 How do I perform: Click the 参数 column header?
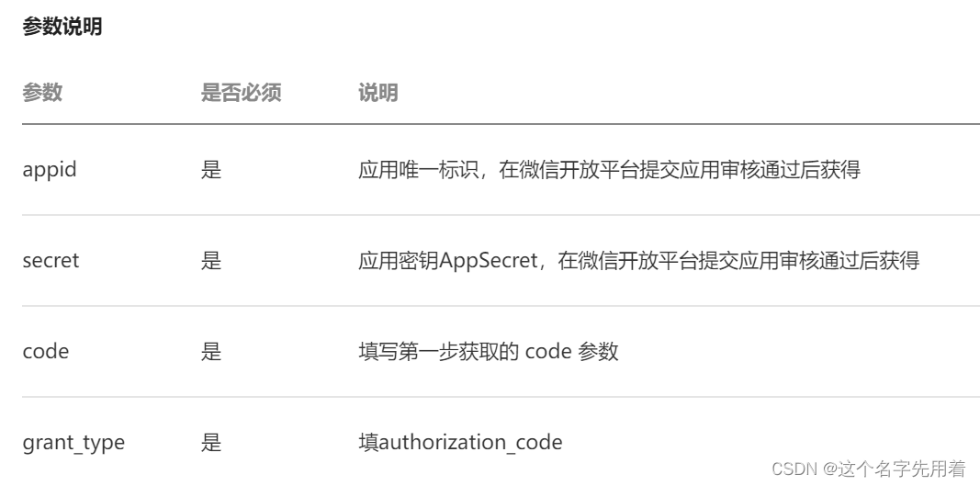tap(42, 93)
